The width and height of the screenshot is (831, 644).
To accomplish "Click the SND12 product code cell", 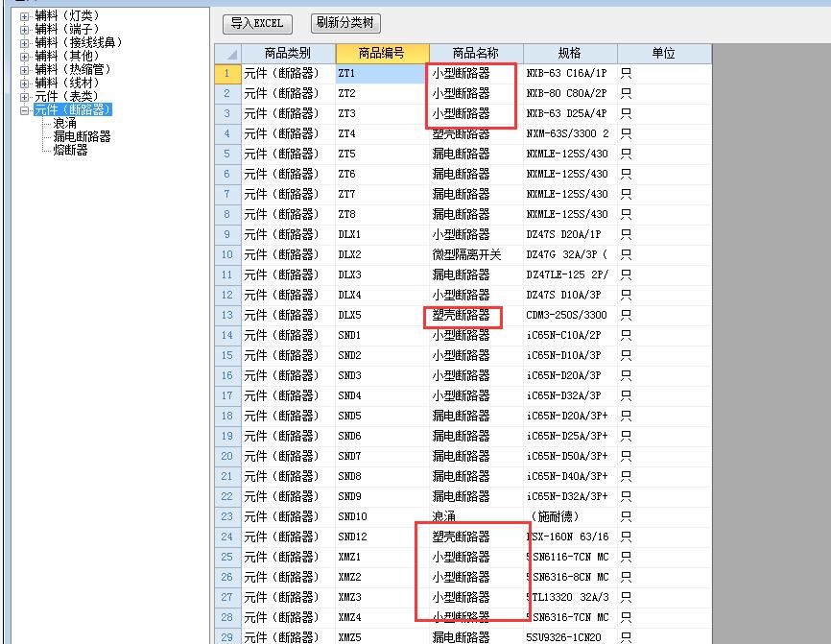I will pos(382,537).
